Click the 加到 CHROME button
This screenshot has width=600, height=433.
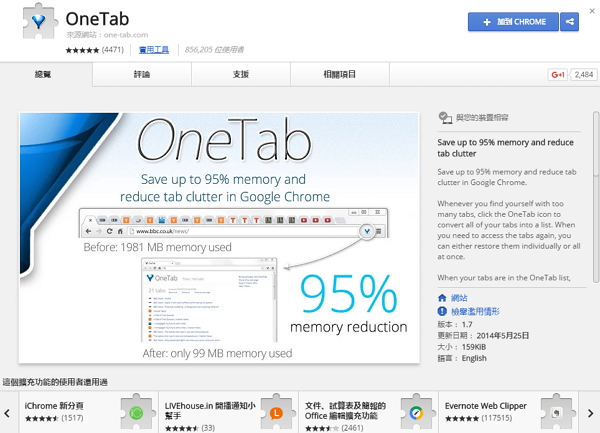513,22
